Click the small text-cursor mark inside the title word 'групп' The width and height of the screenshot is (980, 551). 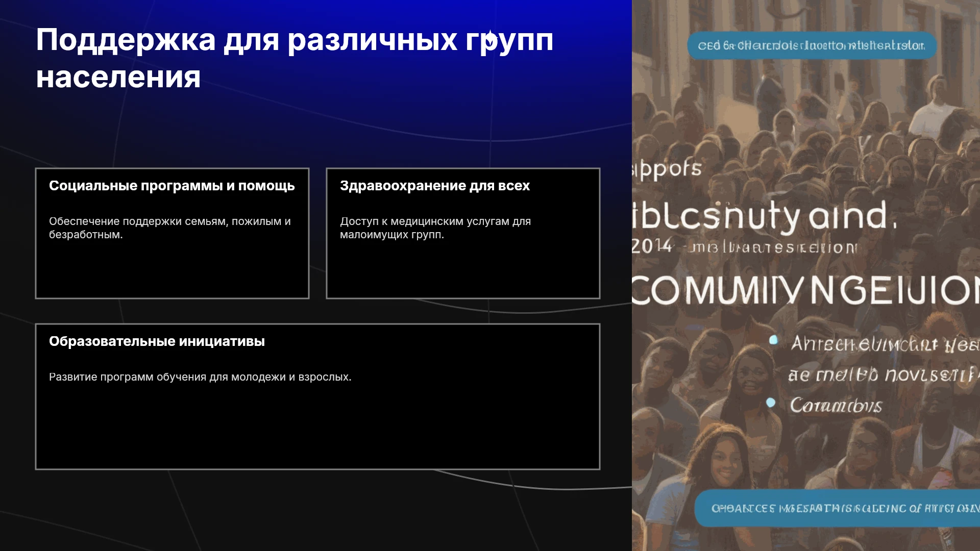pos(489,40)
